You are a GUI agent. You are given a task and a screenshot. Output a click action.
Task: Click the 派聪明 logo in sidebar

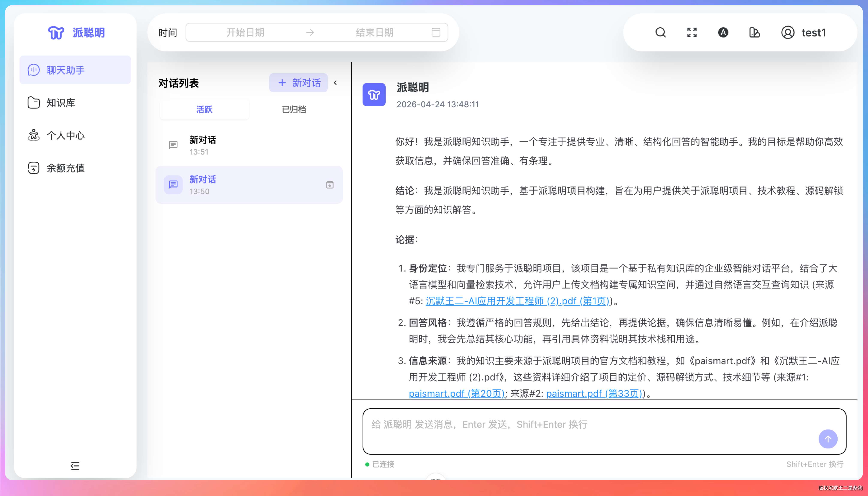tap(76, 33)
